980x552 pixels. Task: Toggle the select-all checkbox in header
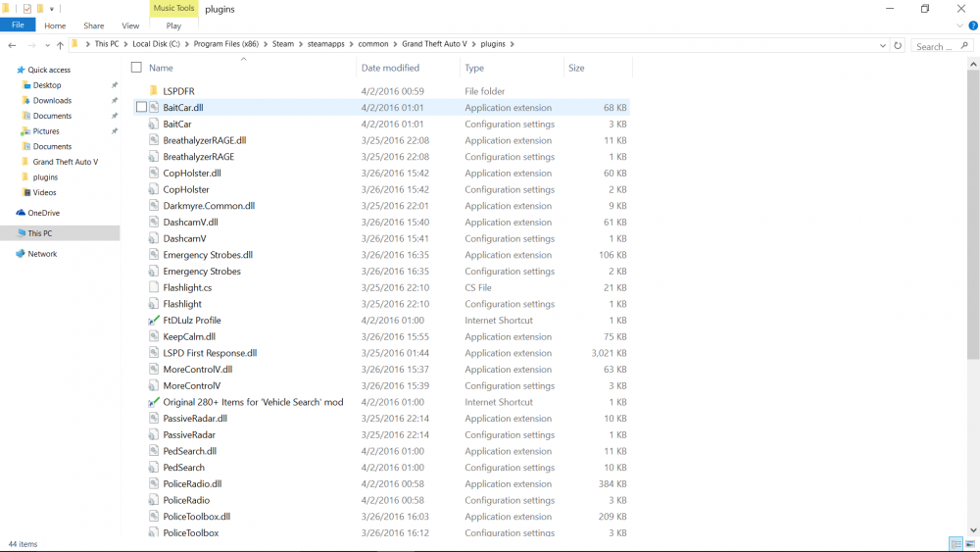tap(136, 68)
